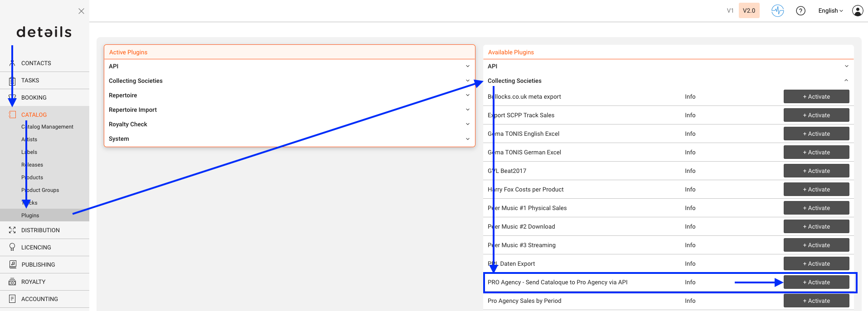
Task: Click the Royalty section icon
Action: (12, 282)
